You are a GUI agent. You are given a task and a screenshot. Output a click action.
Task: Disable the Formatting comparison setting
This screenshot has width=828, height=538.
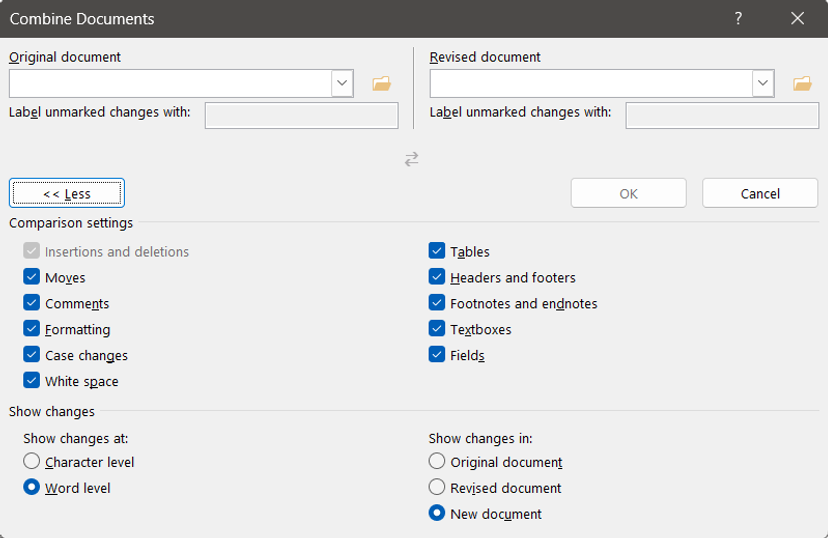(x=32, y=330)
